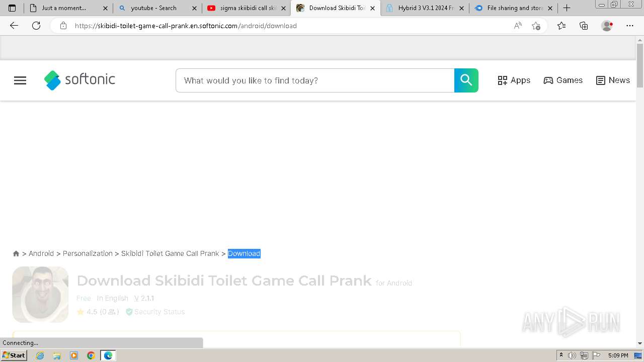Show hidden system tray icons
644x362 pixels.
click(x=561, y=355)
